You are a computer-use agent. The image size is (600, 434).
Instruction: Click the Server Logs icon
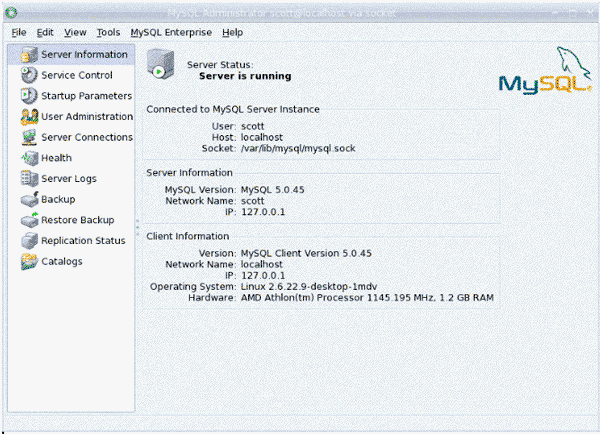point(29,178)
